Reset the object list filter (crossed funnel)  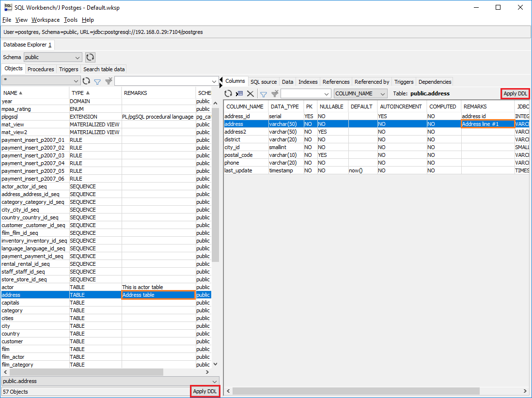(109, 81)
